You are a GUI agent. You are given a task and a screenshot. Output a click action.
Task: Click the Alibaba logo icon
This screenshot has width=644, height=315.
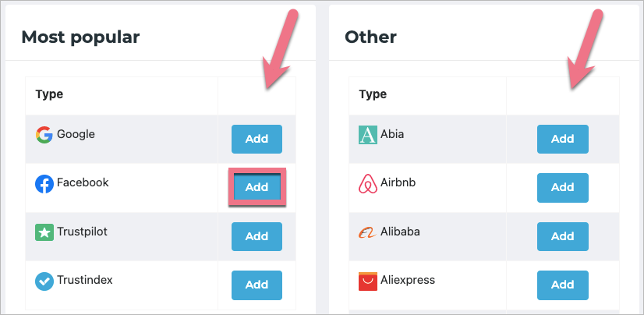(x=367, y=232)
